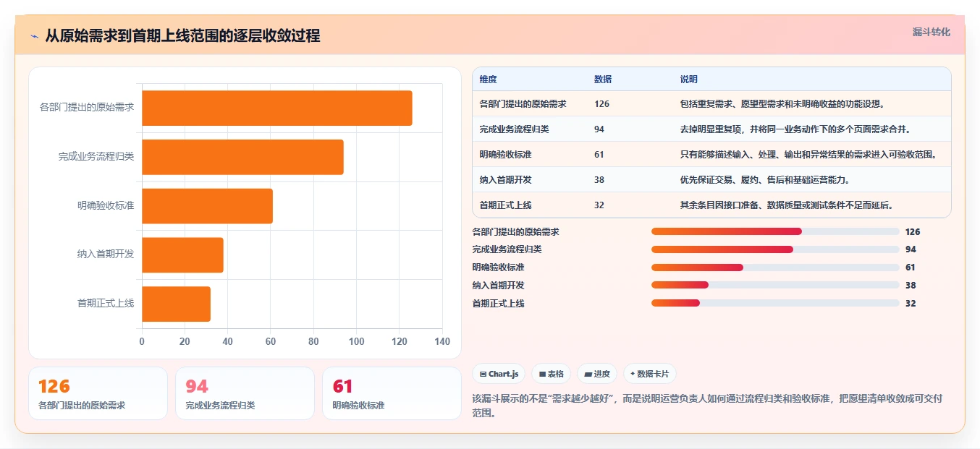Click the red 61 data card
980x449 pixels.
coord(392,393)
